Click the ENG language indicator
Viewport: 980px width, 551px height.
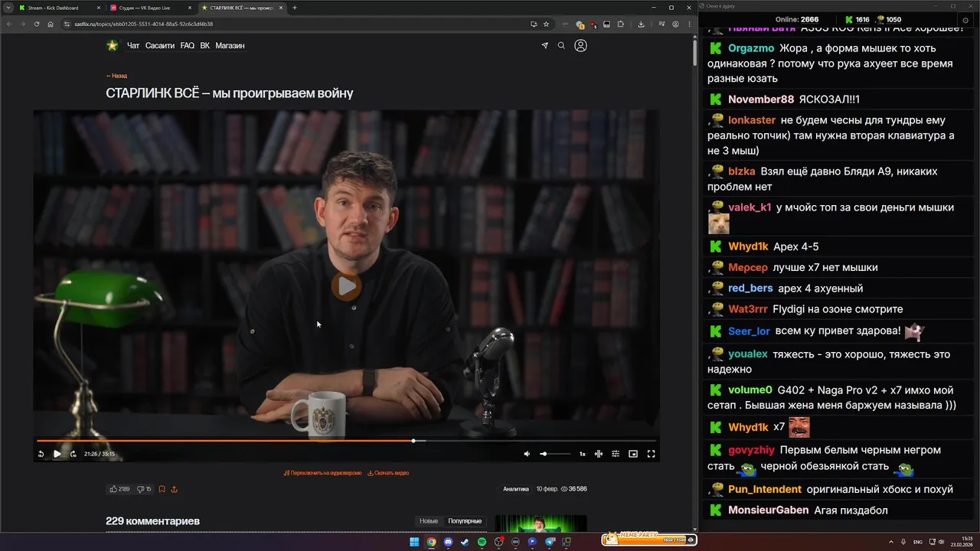(x=918, y=542)
